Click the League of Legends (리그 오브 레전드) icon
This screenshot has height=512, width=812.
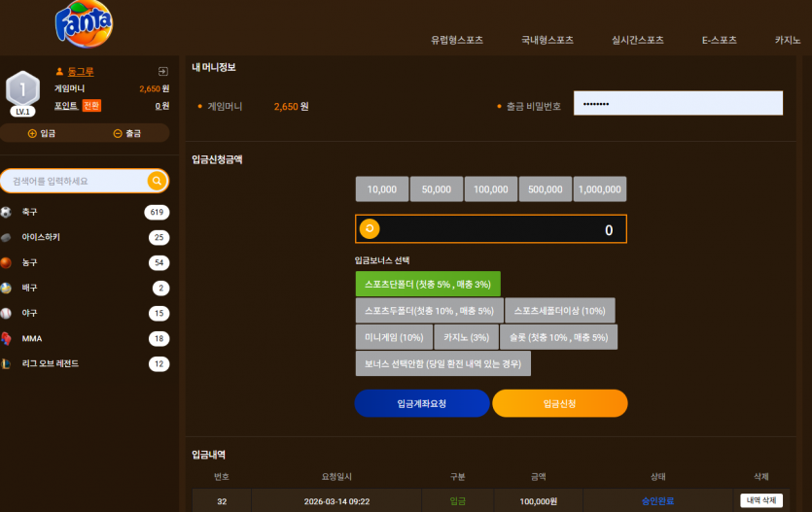coord(6,364)
